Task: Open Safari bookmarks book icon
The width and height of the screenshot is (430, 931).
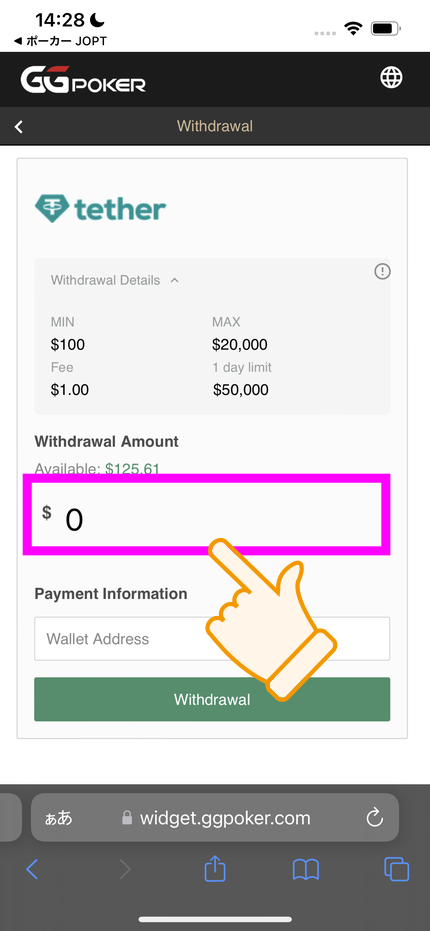Action: (306, 870)
